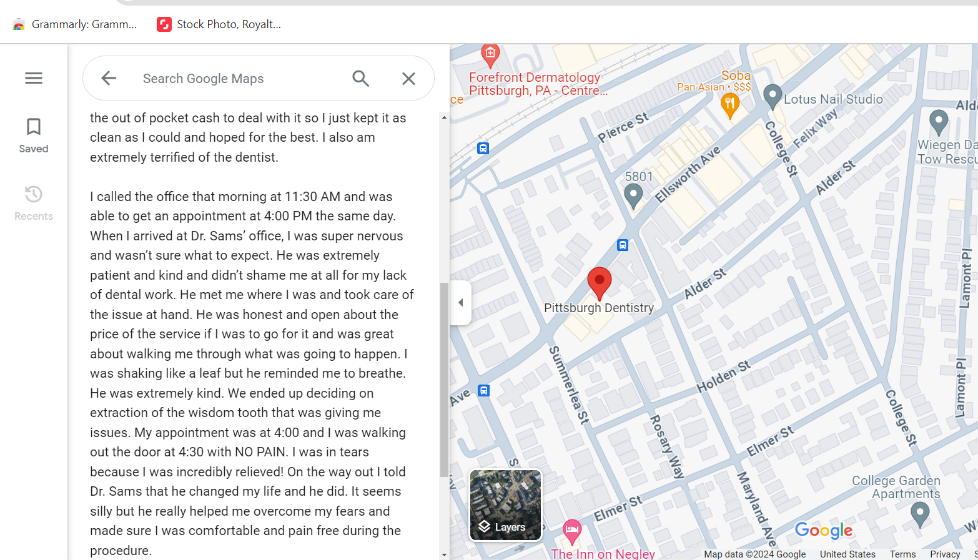Click the Map data ©2024 Google text
The width and height of the screenshot is (978, 560).
(754, 554)
